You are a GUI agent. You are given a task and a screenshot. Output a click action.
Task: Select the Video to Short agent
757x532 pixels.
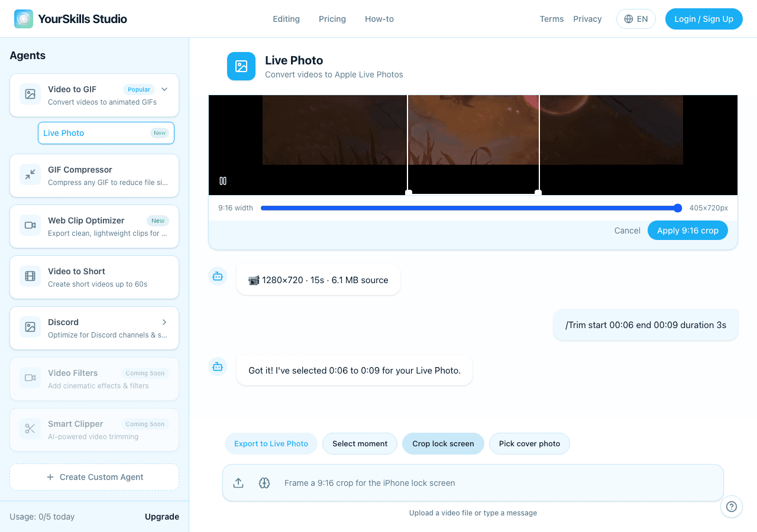tap(94, 277)
